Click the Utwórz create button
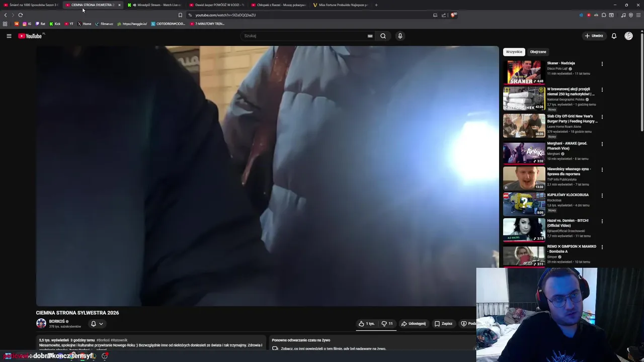644x362 pixels. click(594, 36)
